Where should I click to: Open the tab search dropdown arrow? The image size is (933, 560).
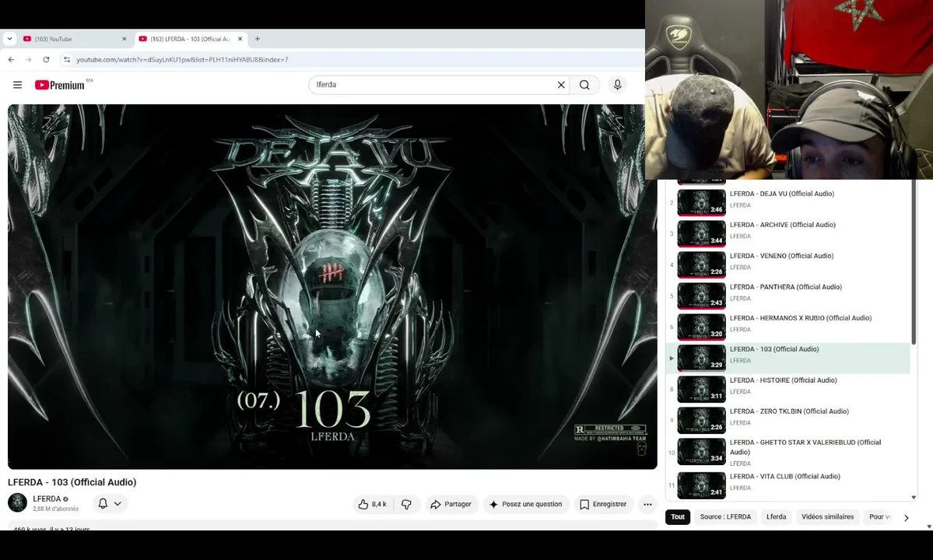tap(9, 39)
